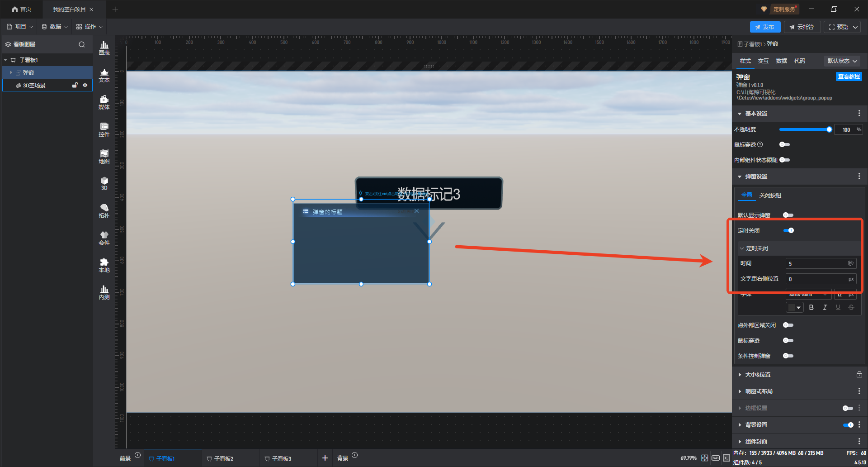The height and width of the screenshot is (467, 868).
Task: Open the 拓扑 topology component panel
Action: click(x=104, y=211)
